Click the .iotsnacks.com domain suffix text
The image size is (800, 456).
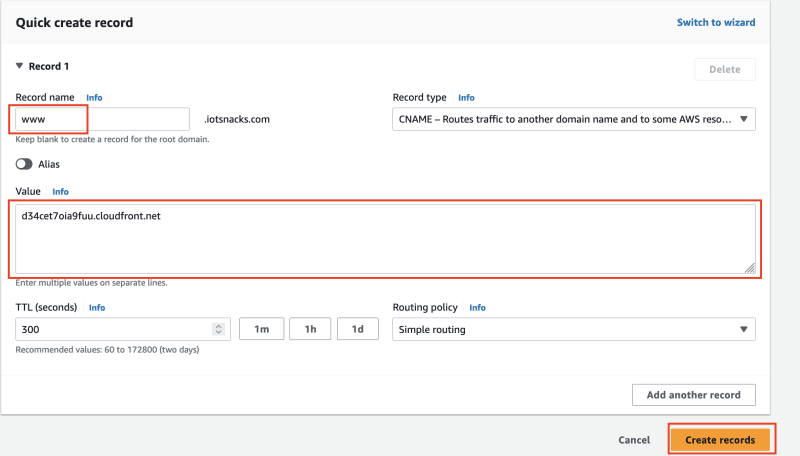tap(237, 119)
